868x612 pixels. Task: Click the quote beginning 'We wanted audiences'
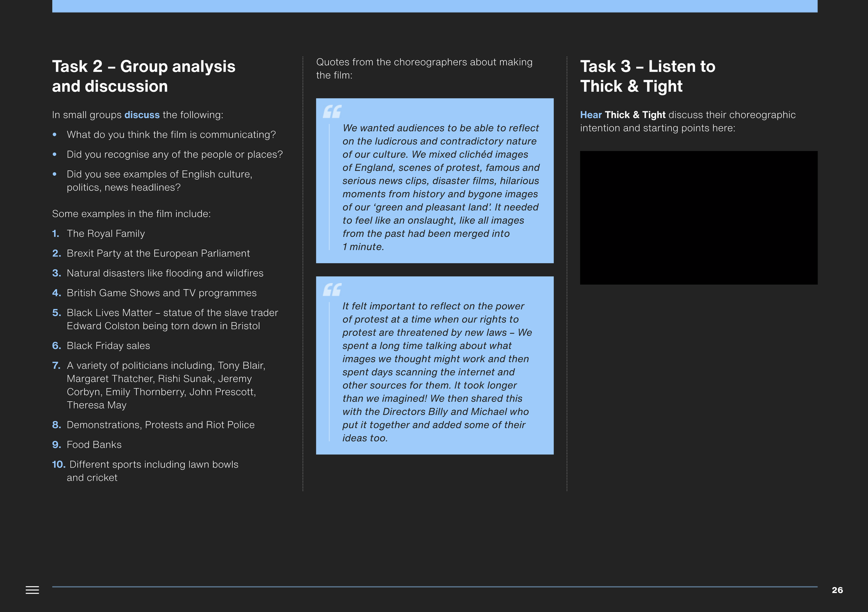pos(441,187)
